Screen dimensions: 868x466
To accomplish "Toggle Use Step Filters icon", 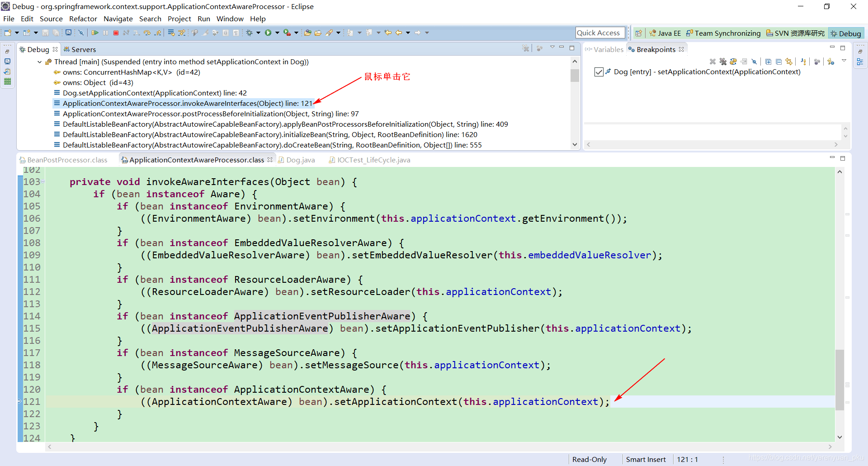I will [x=181, y=33].
